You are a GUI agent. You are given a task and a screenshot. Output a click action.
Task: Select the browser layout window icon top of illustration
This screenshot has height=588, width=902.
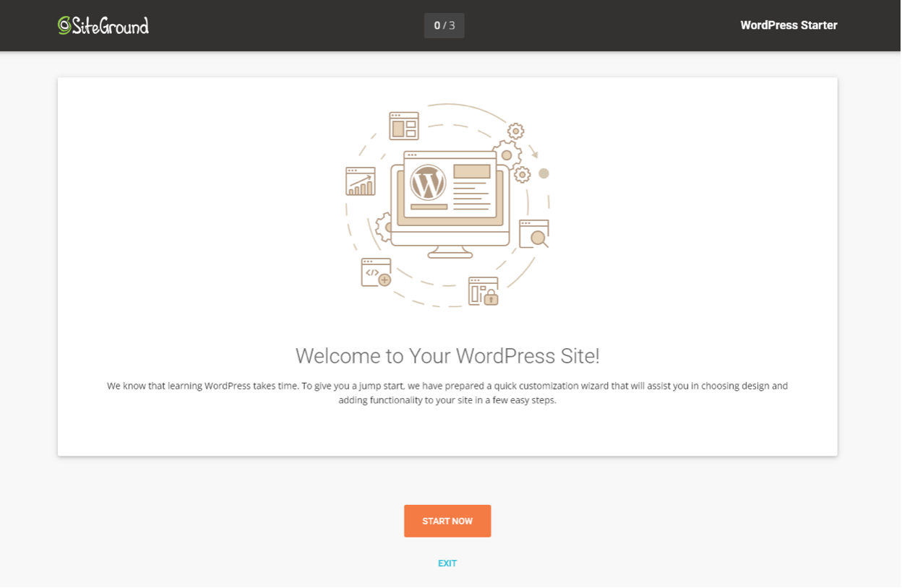point(403,126)
